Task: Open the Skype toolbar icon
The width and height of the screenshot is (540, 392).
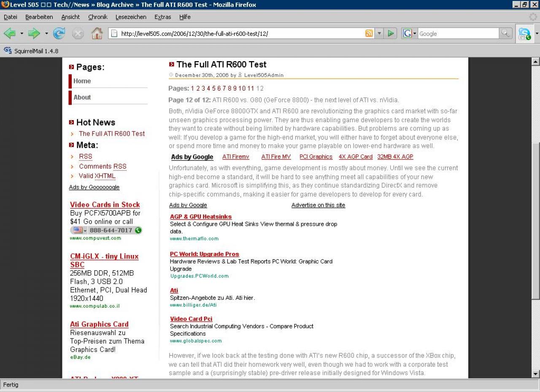Action: click(x=524, y=34)
